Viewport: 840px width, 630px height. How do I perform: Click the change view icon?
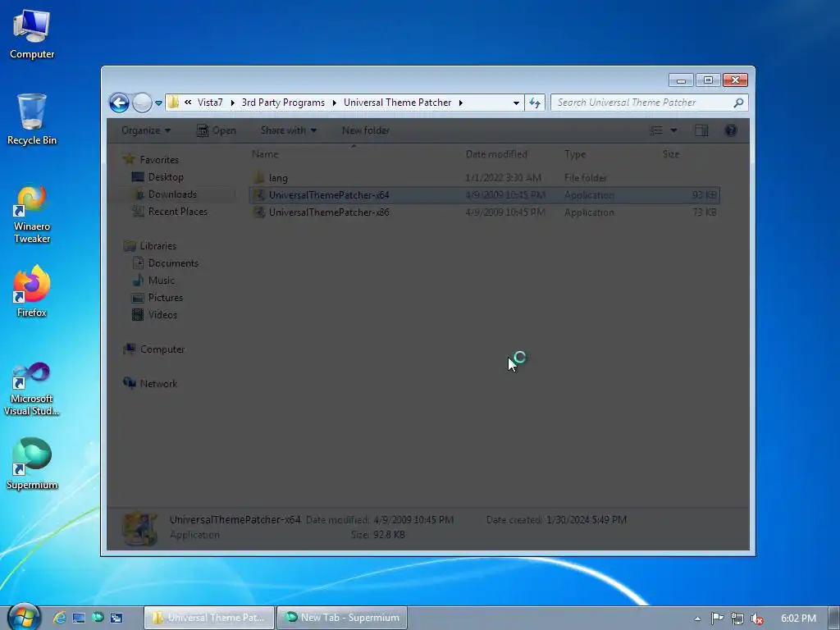point(656,130)
